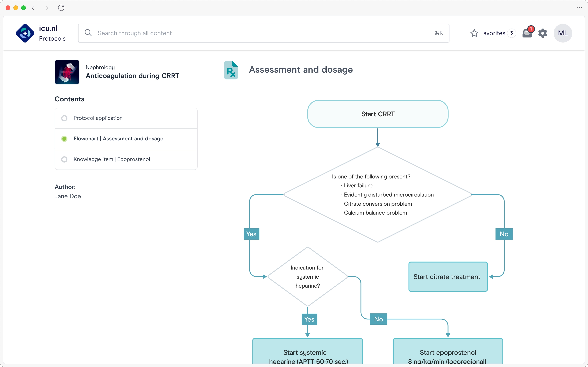Click the 'Citrate conversion problem' text
The image size is (588, 367).
tap(376, 204)
